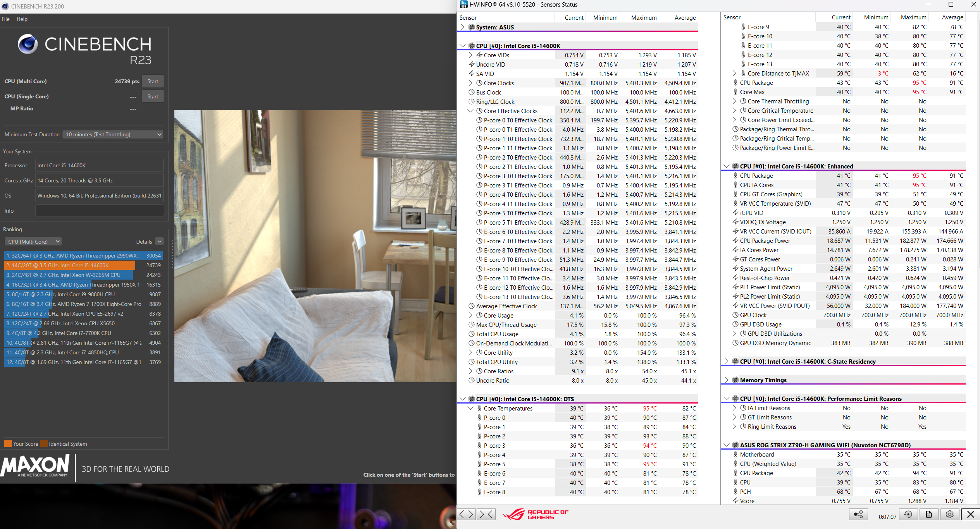Click the lightning icon beside SA VID
Image resolution: width=980 pixels, height=529 pixels.
[x=472, y=74]
